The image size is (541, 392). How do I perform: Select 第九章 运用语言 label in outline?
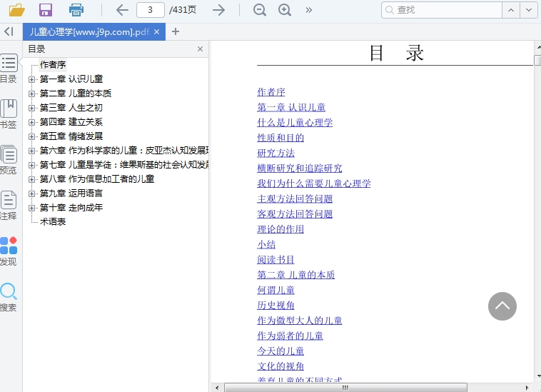(x=71, y=194)
